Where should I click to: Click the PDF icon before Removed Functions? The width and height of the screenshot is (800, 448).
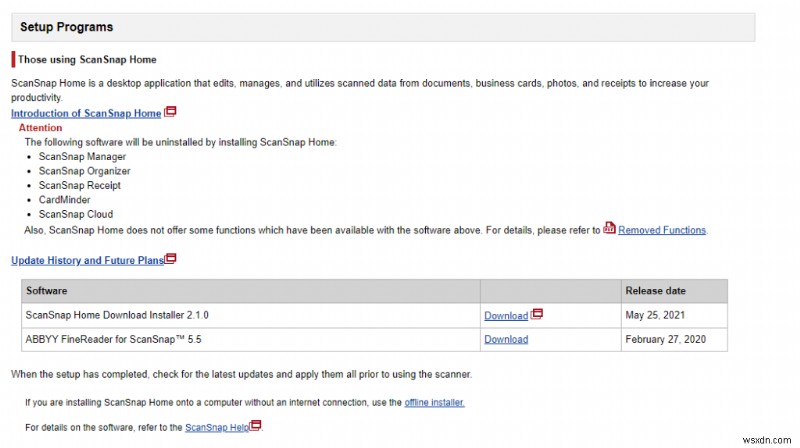(x=610, y=228)
